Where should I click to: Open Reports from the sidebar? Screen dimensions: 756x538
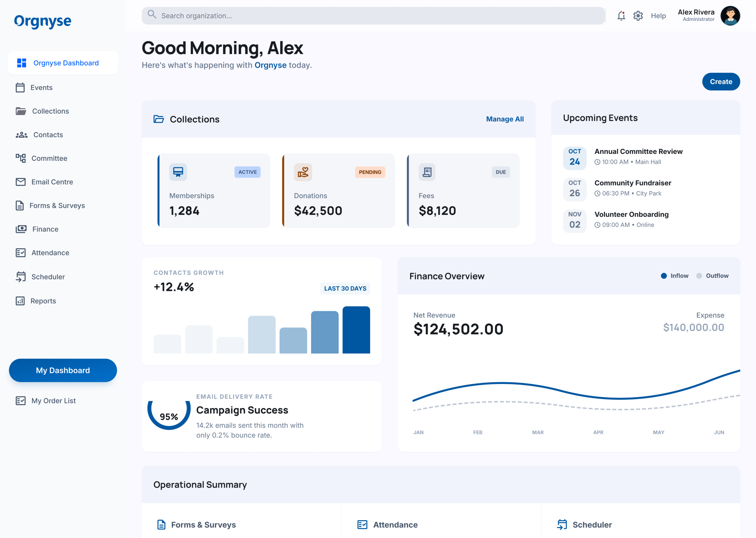[x=43, y=301]
